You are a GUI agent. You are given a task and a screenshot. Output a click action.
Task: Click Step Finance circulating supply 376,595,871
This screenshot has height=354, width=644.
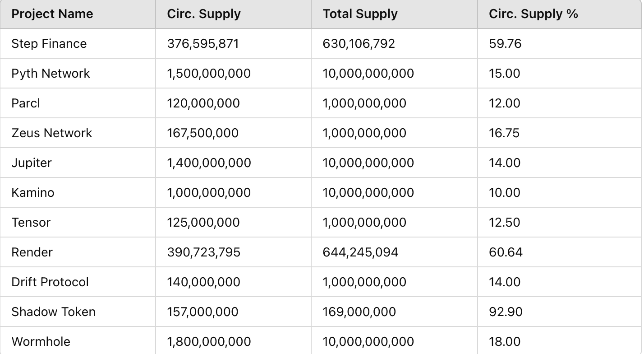click(x=203, y=44)
